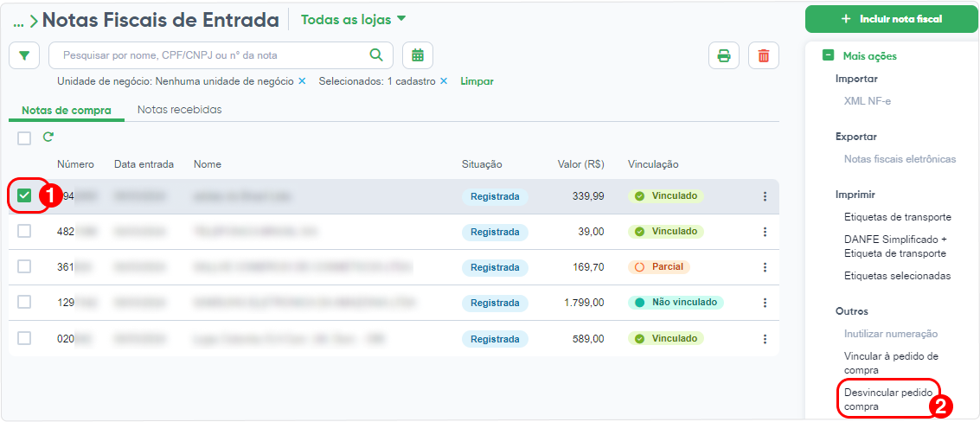Click 'Registrada' badge in 1.799,00 row
980x422 pixels.
(x=495, y=303)
